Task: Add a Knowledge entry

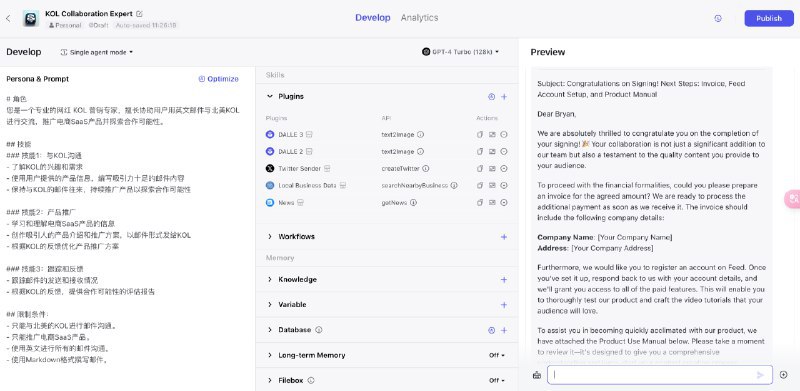Action: click(504, 280)
